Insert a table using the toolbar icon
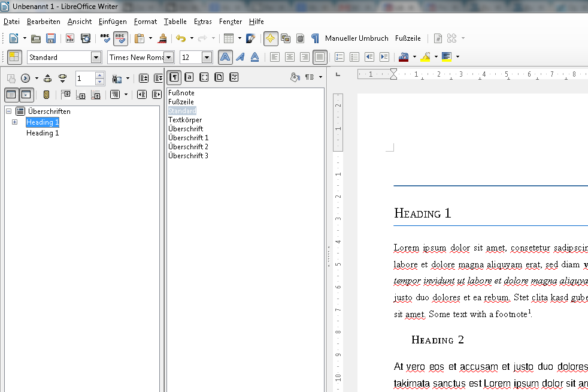The image size is (588, 392). [228, 38]
